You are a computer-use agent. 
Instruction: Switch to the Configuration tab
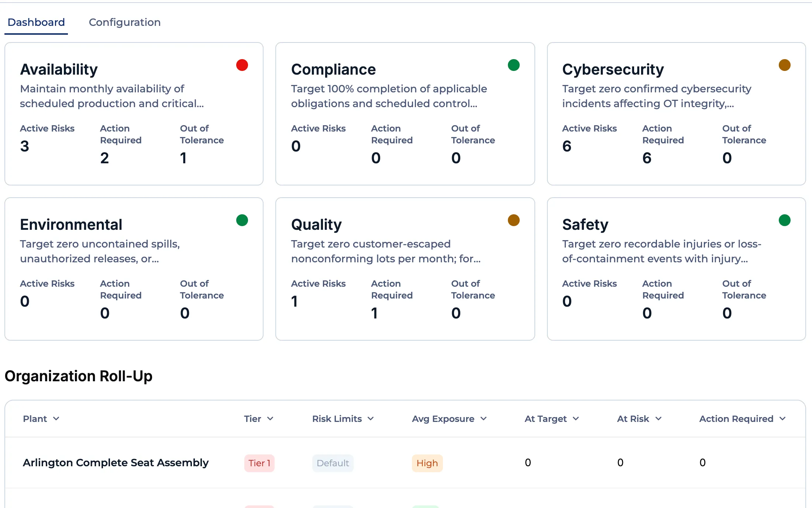[x=124, y=22]
